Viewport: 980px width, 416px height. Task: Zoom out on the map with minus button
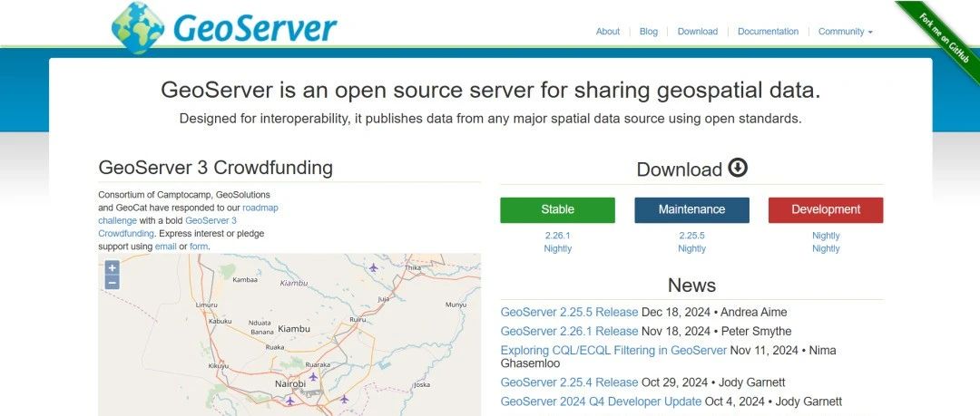[x=112, y=283]
